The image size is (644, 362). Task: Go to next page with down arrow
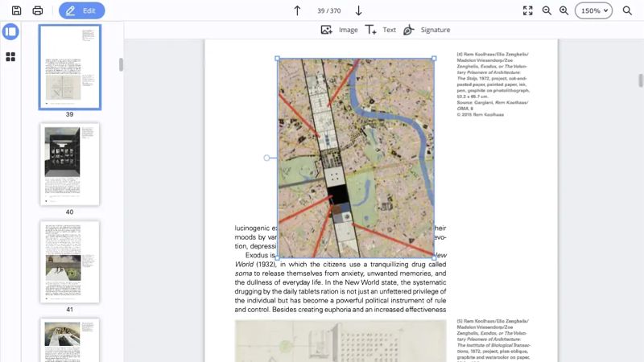point(358,10)
